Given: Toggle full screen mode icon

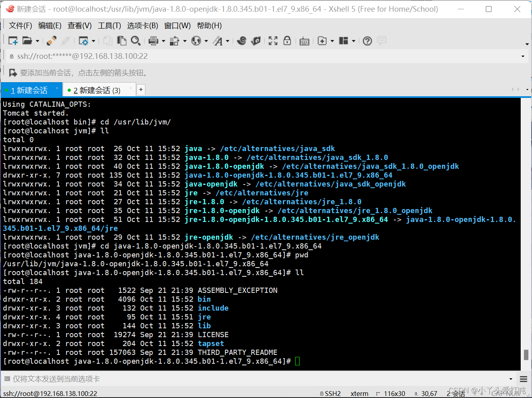Looking at the screenshot, I should [x=273, y=41].
